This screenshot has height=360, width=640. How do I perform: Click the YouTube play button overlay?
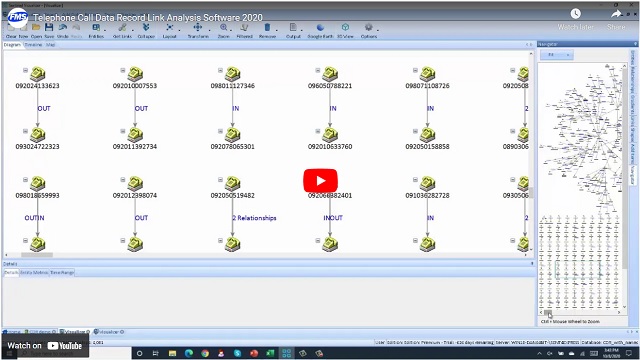coord(320,180)
